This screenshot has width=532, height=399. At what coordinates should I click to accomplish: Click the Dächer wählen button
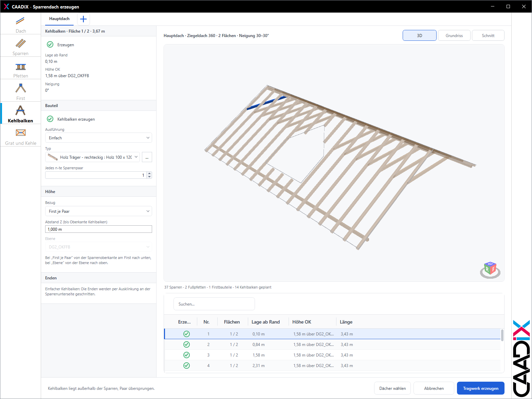click(392, 388)
